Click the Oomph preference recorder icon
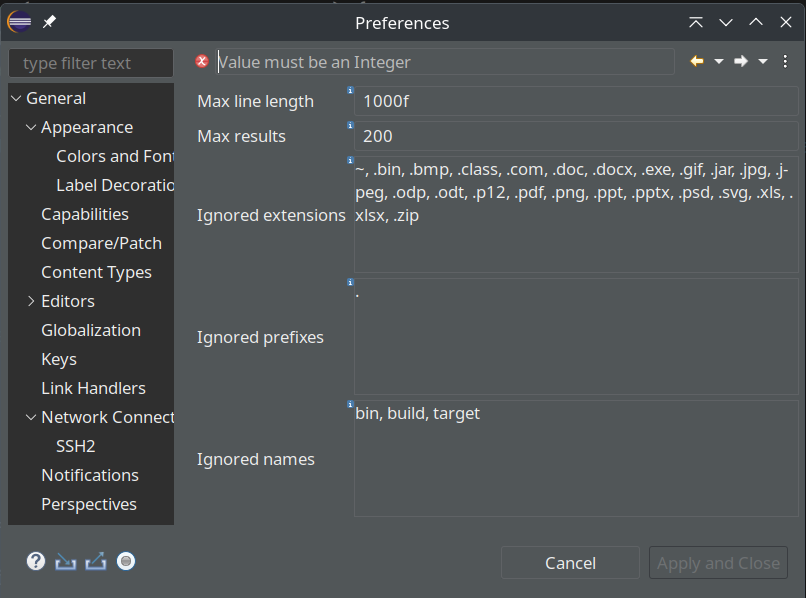The height and width of the screenshot is (598, 806). point(126,561)
